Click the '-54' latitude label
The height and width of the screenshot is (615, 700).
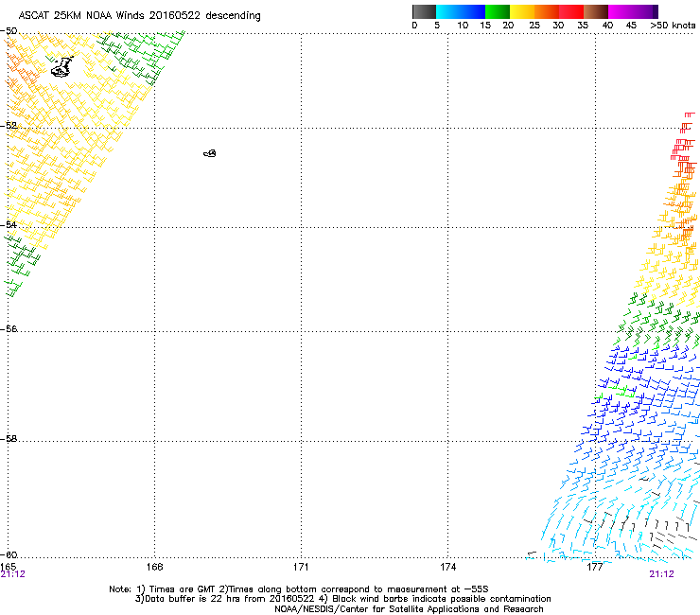[x=9, y=224]
